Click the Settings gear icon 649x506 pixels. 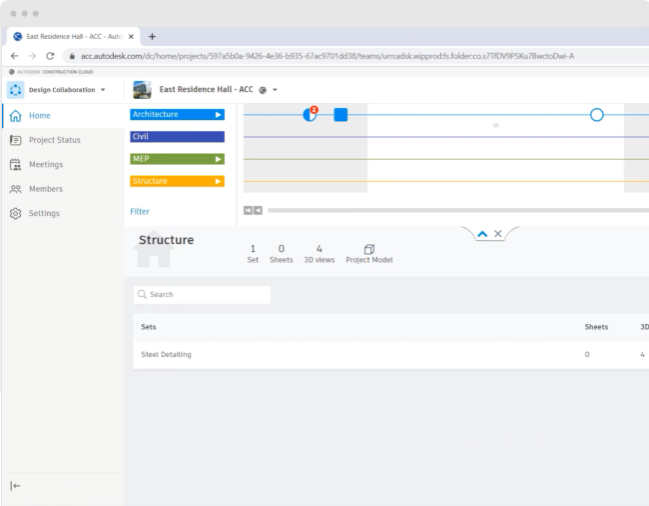15,213
